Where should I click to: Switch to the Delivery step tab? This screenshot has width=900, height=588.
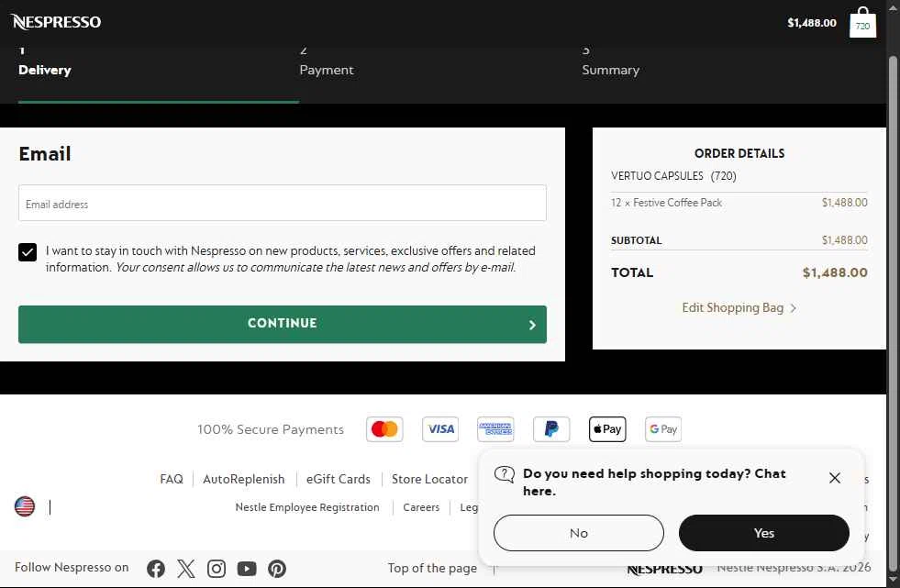tap(45, 70)
